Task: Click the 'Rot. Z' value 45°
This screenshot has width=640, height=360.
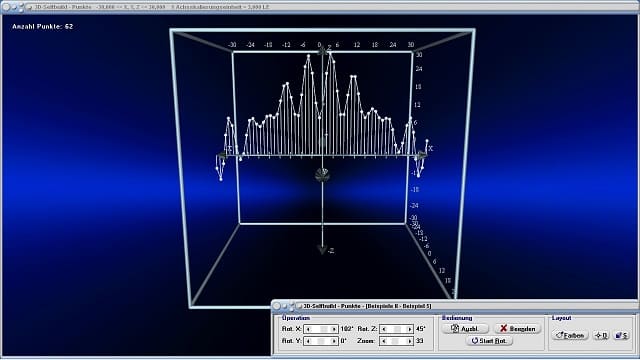Action: 420,329
